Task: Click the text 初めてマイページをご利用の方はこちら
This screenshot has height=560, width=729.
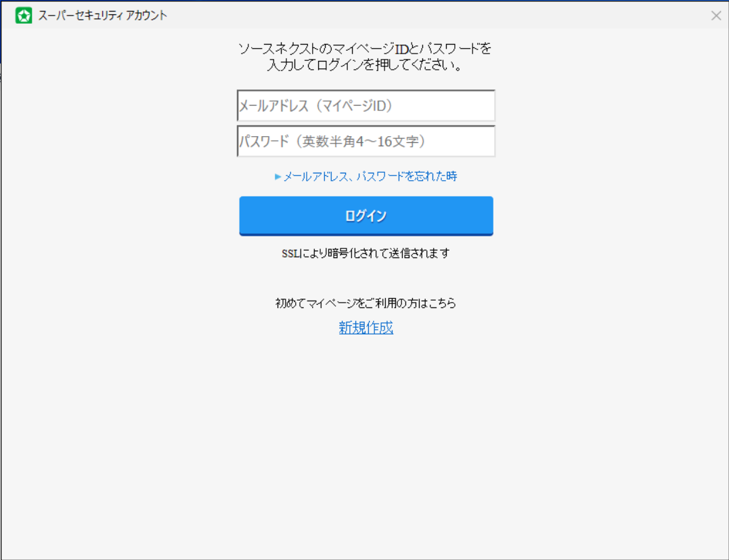Action: (x=366, y=303)
